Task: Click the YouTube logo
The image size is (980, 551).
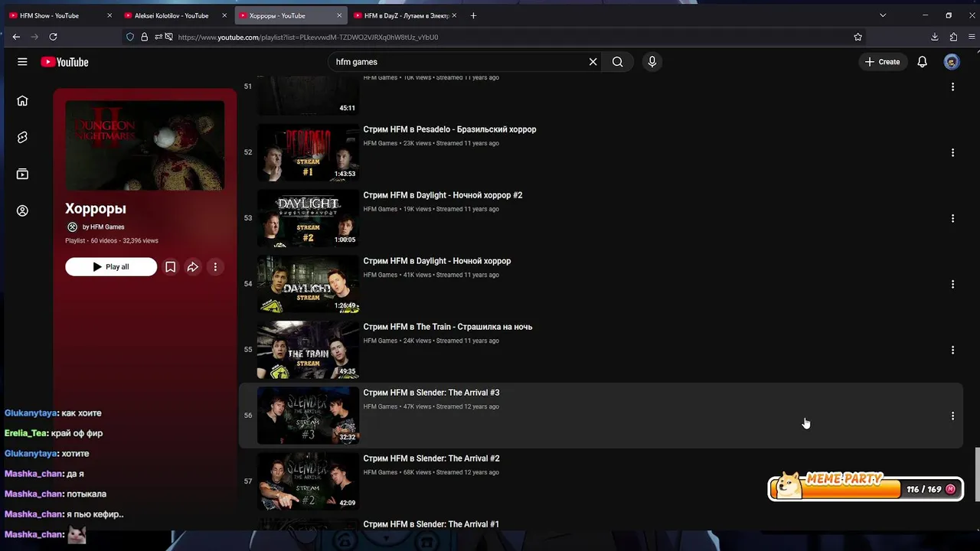Action: coord(64,62)
